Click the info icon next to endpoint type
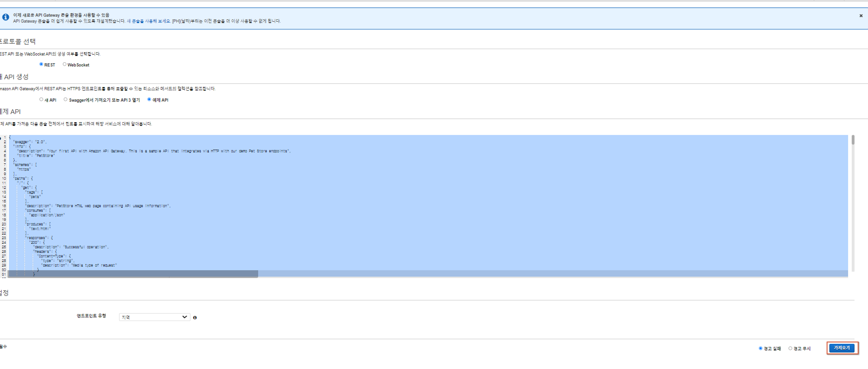 [x=195, y=317]
